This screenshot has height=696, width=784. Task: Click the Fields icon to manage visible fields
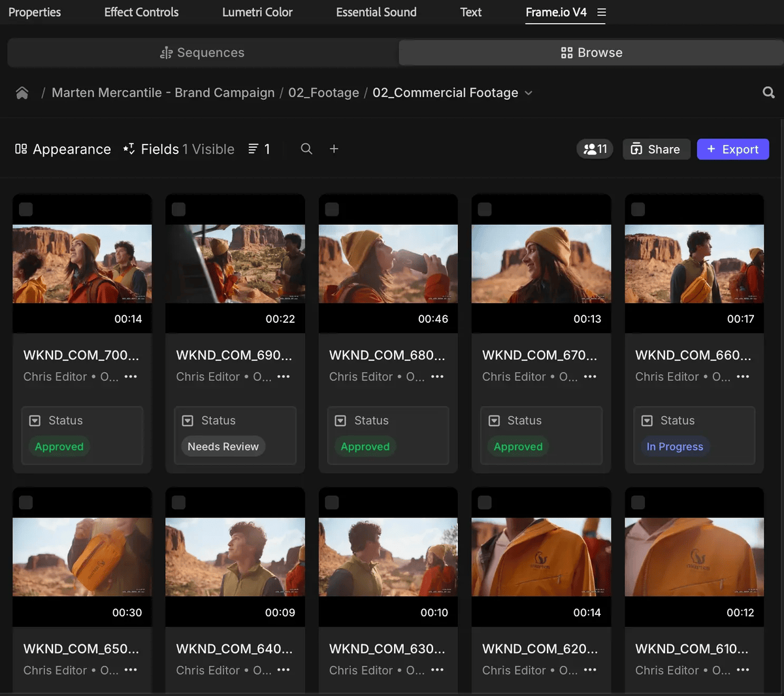pos(130,149)
